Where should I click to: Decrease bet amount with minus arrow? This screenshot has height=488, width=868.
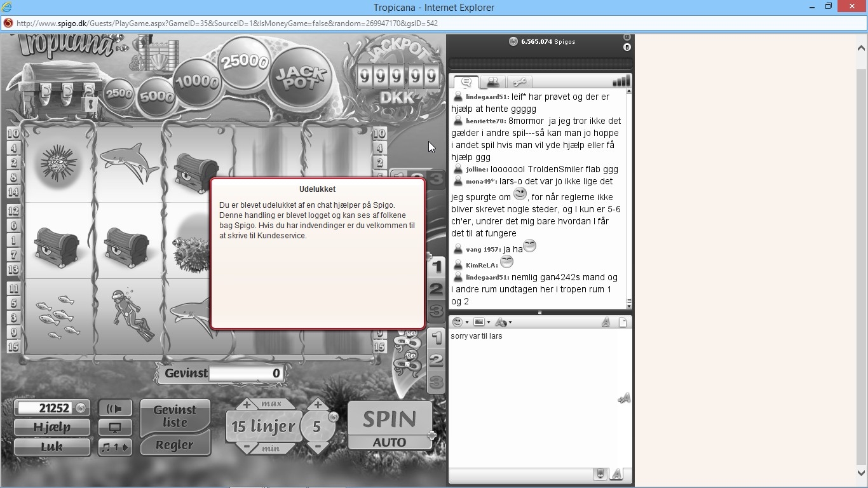click(317, 448)
